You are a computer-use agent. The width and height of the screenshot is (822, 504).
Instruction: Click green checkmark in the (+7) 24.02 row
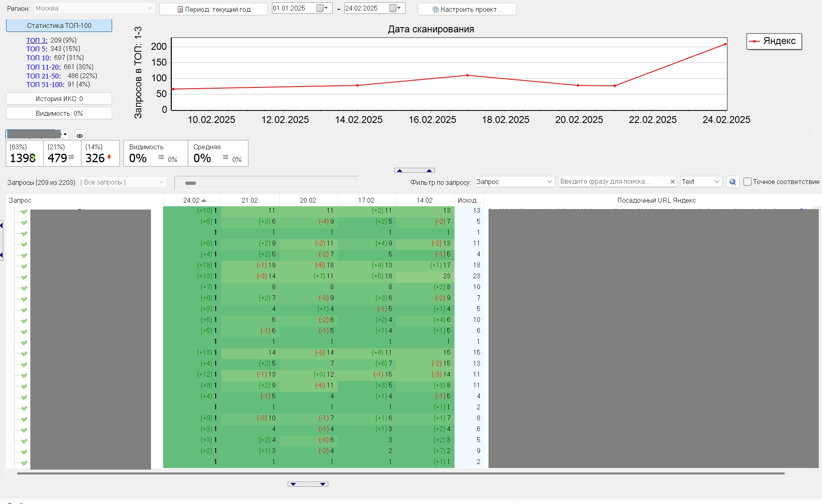[24, 288]
